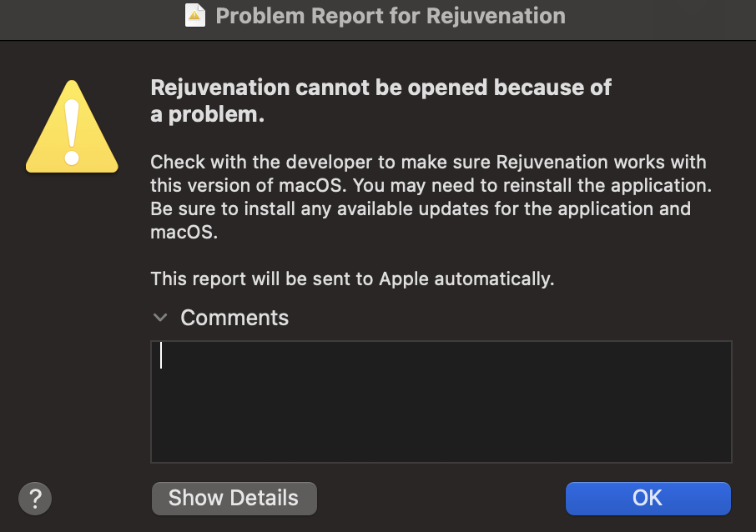Click the window title 'Problem Report for Rejuvenation'

point(391,15)
